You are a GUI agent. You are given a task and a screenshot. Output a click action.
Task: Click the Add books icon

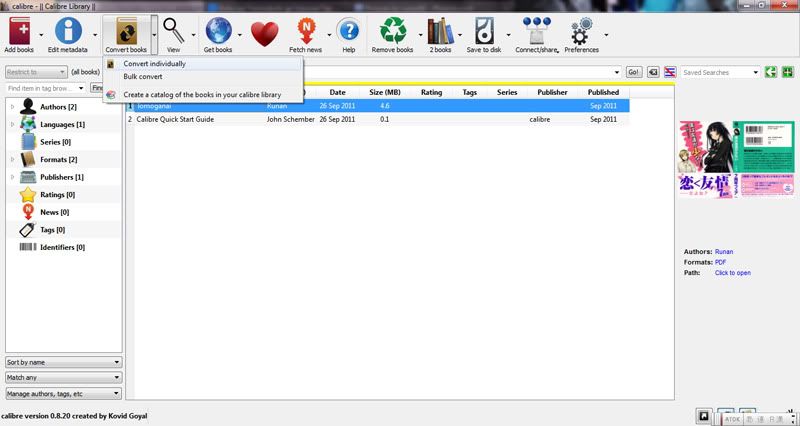pos(19,31)
